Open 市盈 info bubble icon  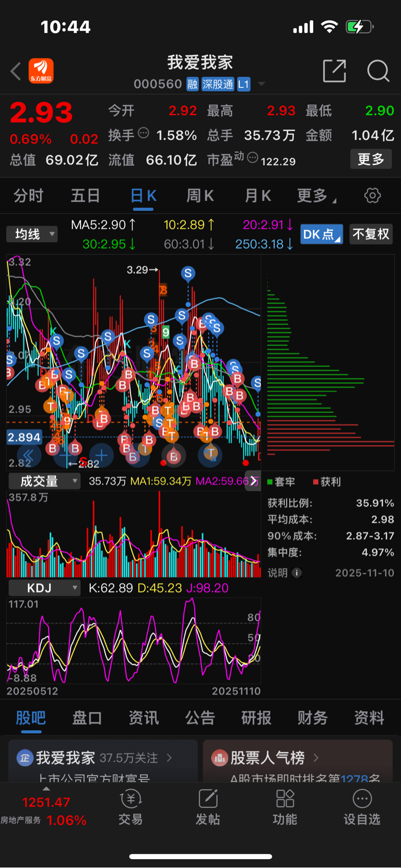tap(252, 157)
